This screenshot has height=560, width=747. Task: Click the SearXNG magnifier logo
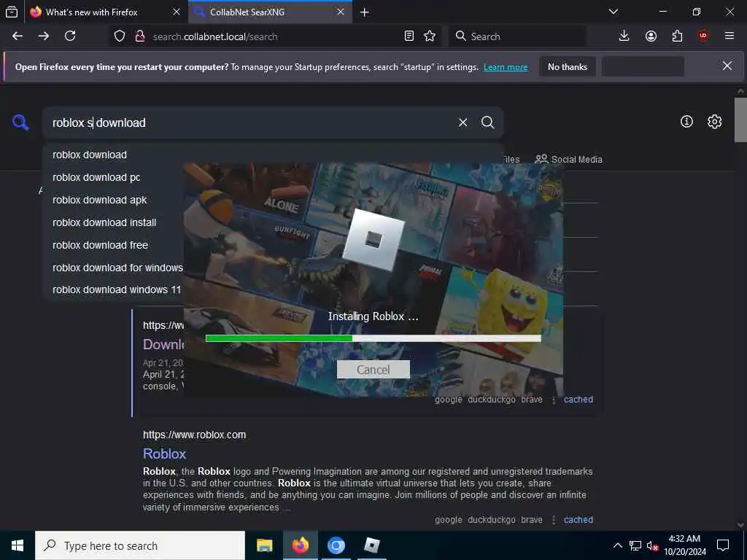(20, 122)
